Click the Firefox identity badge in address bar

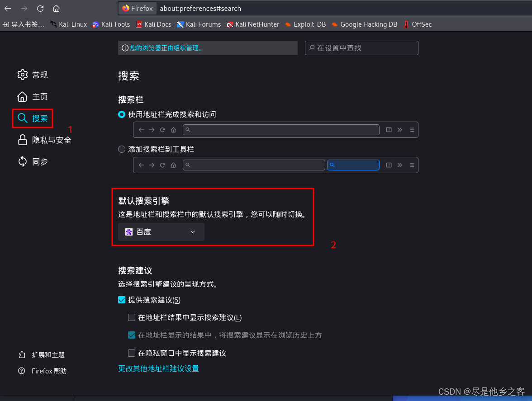[x=138, y=9]
